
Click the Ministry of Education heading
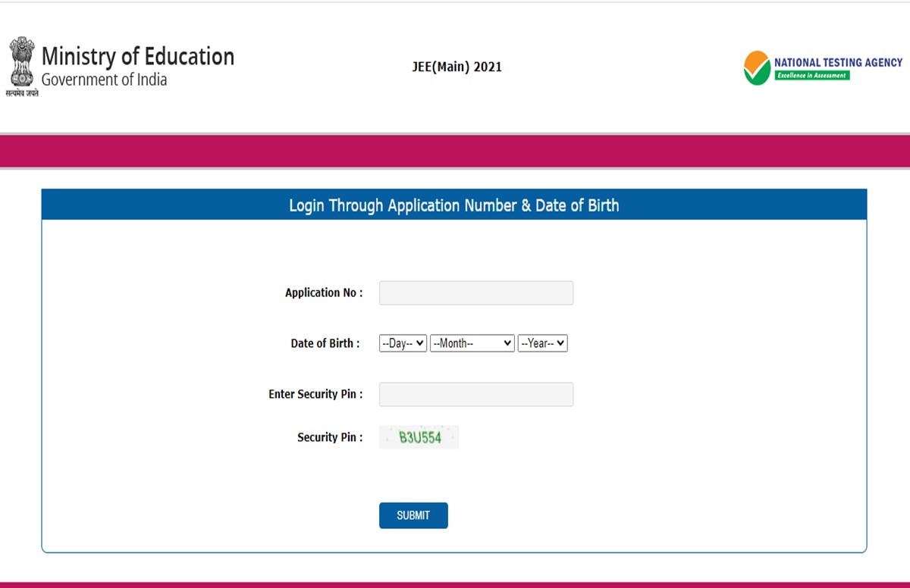pos(138,57)
